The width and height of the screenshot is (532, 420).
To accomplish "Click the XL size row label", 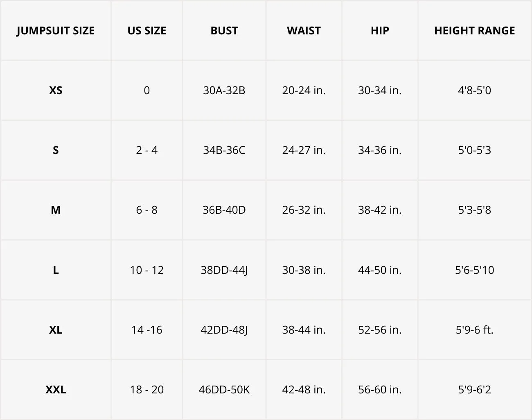I will (56, 330).
